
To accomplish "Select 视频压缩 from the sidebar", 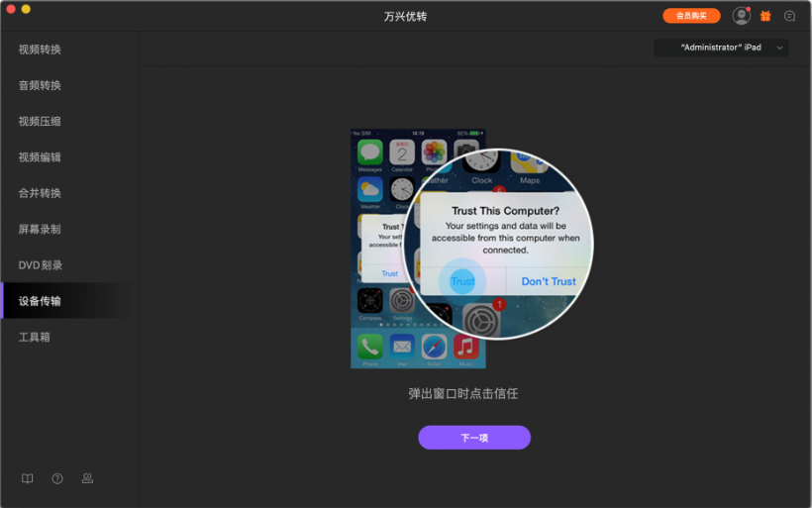I will (40, 121).
